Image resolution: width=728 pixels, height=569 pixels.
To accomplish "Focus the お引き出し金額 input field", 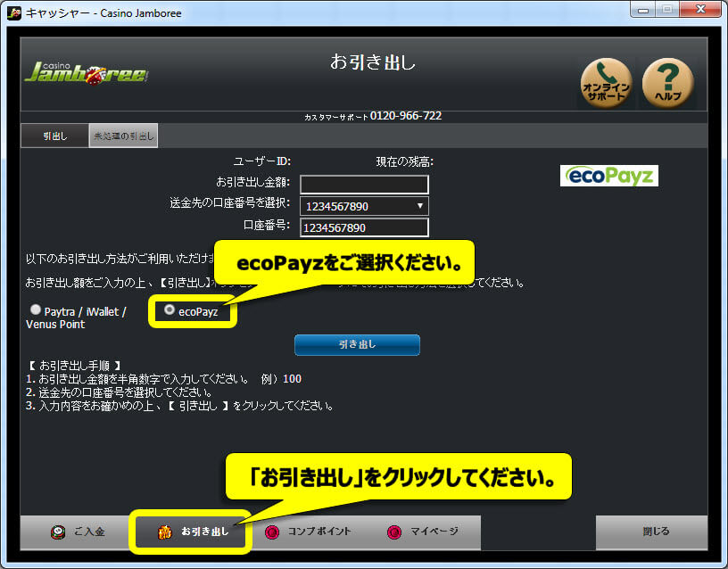I will [x=364, y=185].
